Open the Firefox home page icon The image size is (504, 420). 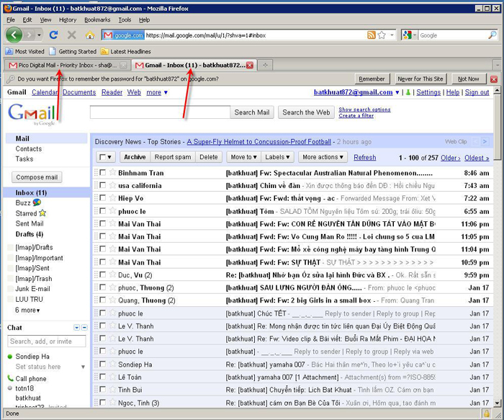click(90, 35)
